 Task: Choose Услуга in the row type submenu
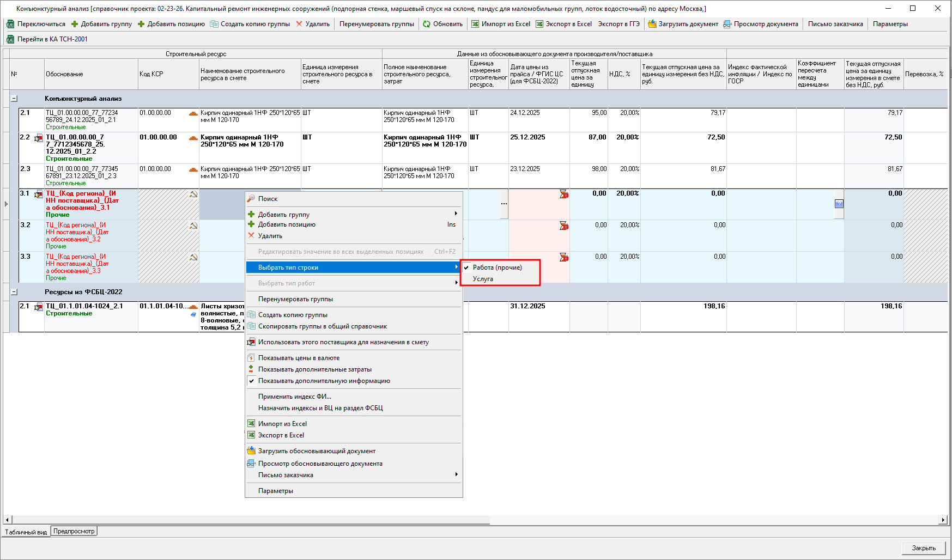483,279
